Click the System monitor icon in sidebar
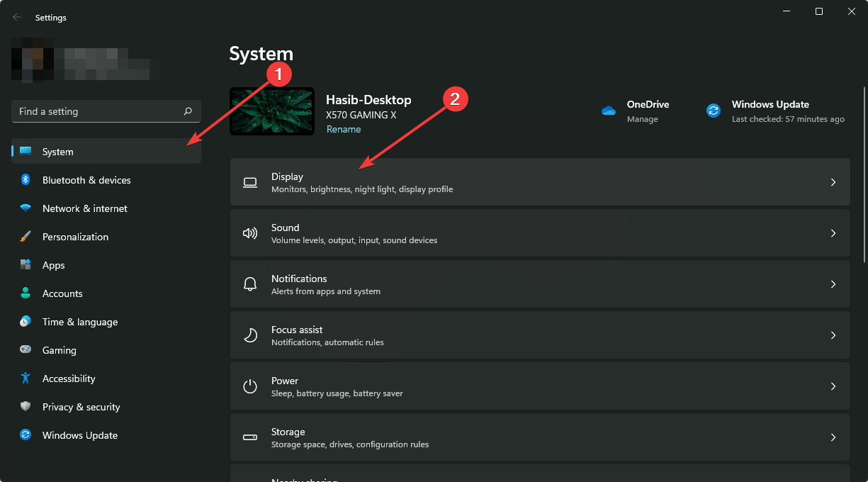868x482 pixels. click(x=26, y=152)
